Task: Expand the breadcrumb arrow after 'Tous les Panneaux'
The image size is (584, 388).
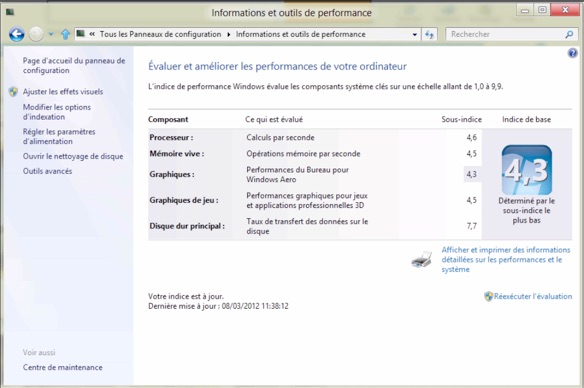Action: (229, 35)
